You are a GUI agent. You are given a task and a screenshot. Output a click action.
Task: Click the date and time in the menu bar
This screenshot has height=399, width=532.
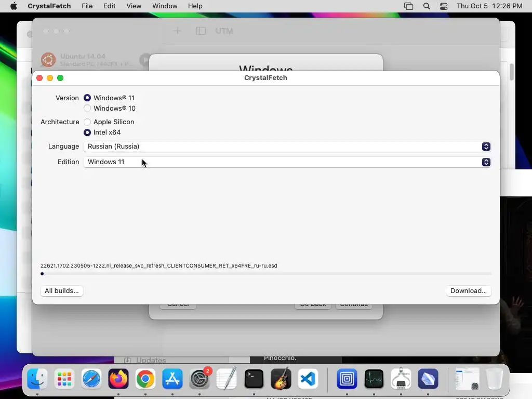pos(489,6)
